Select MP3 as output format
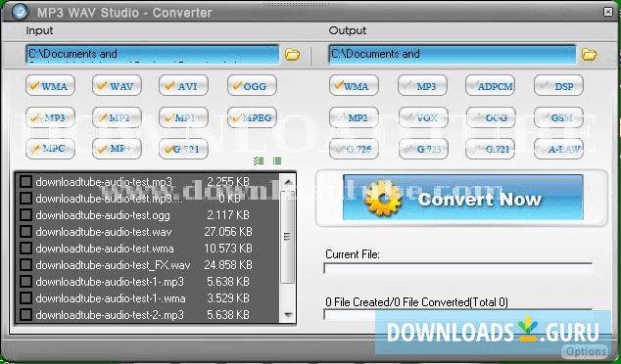The height and width of the screenshot is (364, 621). pyautogui.click(x=422, y=85)
